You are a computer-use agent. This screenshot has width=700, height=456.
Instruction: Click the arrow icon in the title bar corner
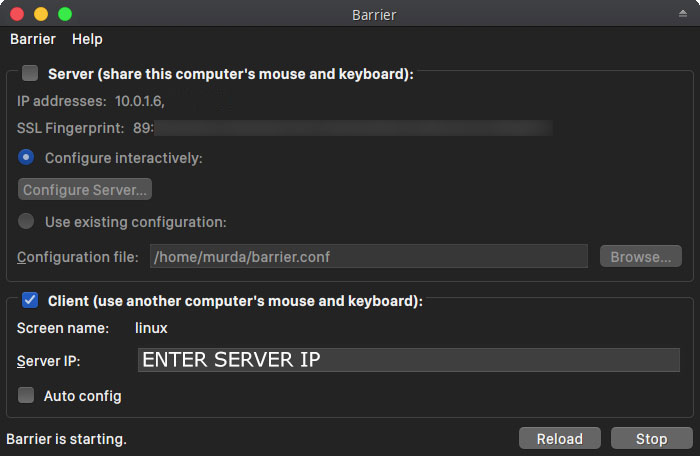coord(682,14)
